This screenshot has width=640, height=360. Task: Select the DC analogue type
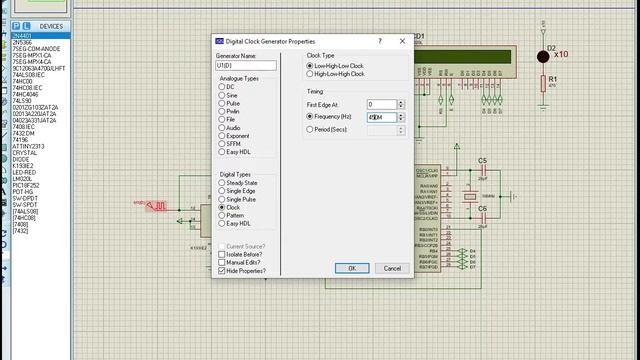[x=222, y=87]
